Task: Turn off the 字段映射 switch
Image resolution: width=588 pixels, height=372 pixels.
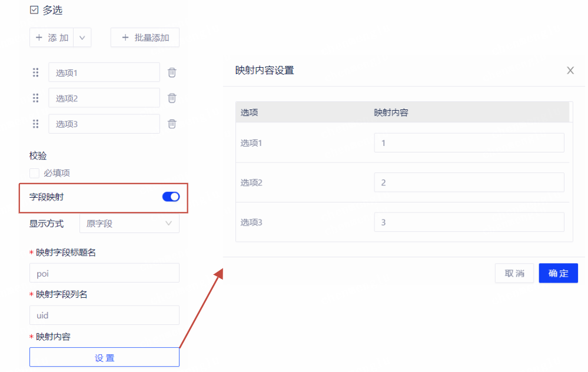Action: (x=171, y=197)
